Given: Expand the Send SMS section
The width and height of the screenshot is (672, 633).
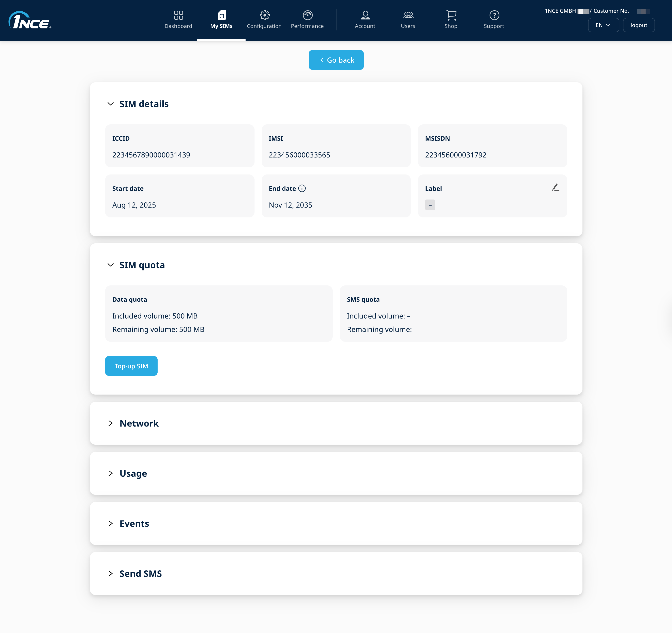Looking at the screenshot, I should pos(111,574).
